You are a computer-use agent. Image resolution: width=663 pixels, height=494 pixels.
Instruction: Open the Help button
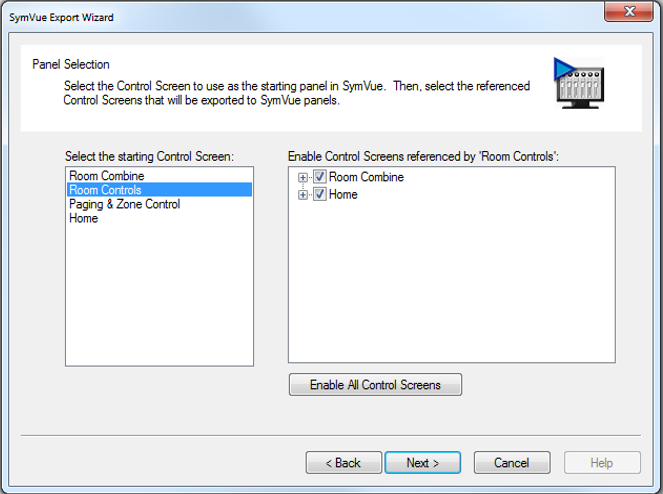pyautogui.click(x=602, y=463)
